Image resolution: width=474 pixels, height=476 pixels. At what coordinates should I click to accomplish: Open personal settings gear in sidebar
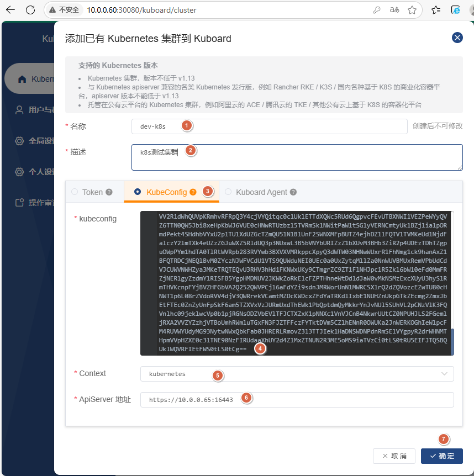[x=19, y=172]
